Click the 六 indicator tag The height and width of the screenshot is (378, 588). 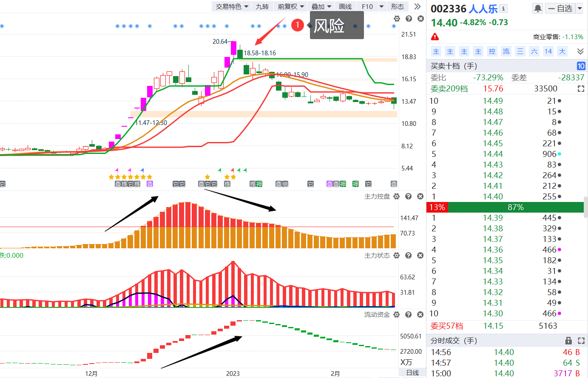pos(534,51)
